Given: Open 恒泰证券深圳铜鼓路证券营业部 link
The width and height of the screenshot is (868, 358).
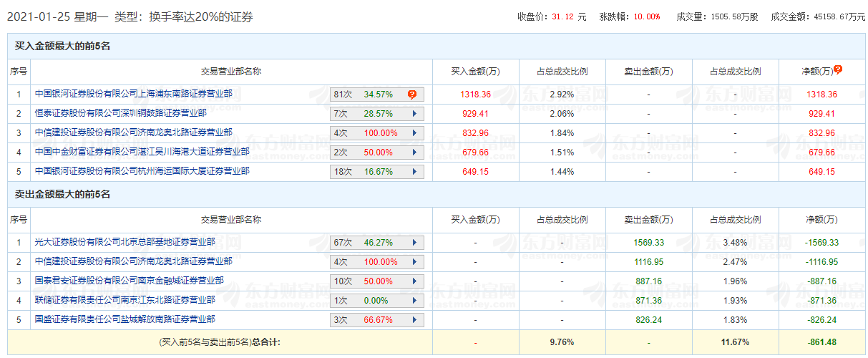Looking at the screenshot, I should [121, 113].
